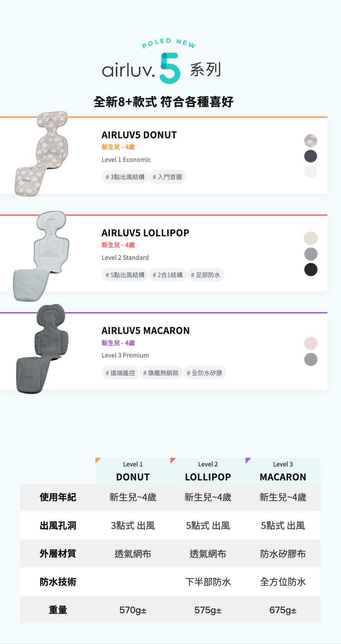This screenshot has width=341, height=644.
Task: Pick the black Lollipop color swatch
Action: 311,269
